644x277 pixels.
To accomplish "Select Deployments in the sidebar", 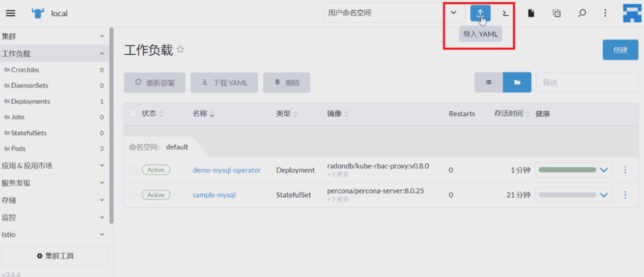I will [x=54, y=101].
